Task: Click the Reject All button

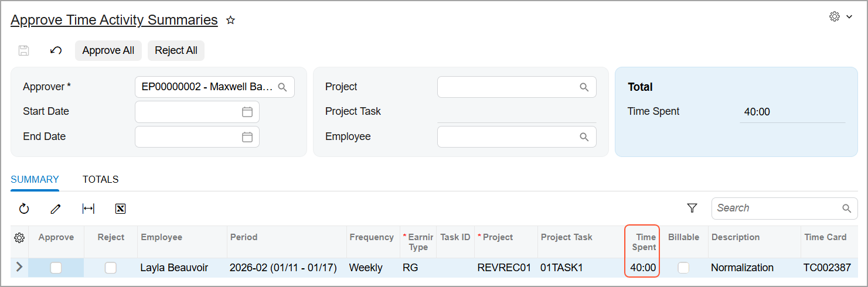Action: (x=176, y=50)
